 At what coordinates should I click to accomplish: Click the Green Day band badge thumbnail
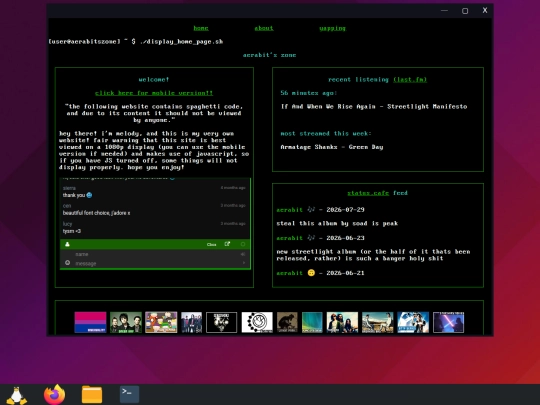[126, 322]
